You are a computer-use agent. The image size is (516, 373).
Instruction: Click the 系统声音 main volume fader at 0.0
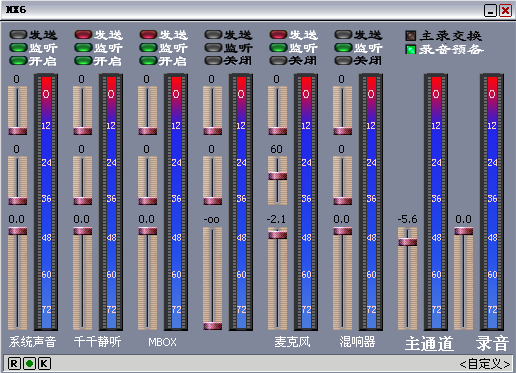pos(18,231)
